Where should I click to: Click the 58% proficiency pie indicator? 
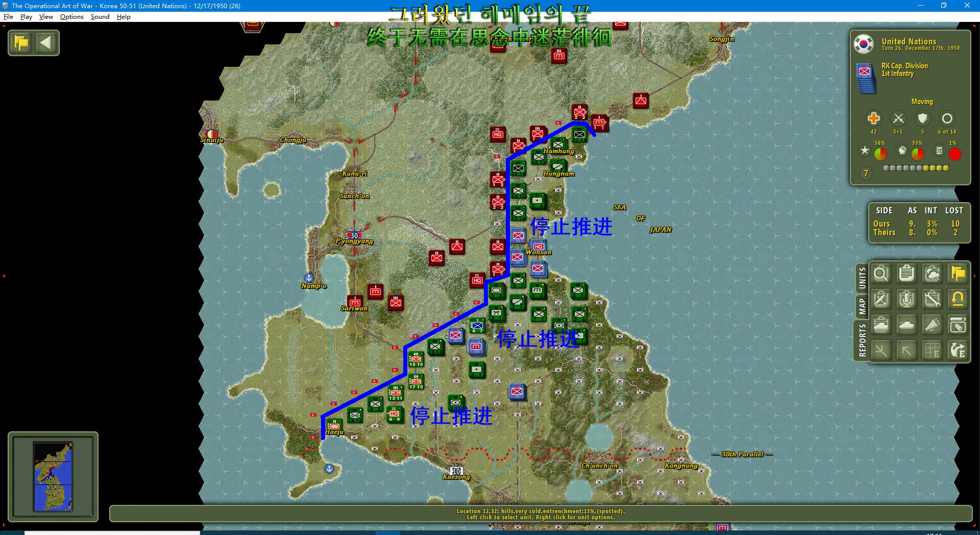880,153
